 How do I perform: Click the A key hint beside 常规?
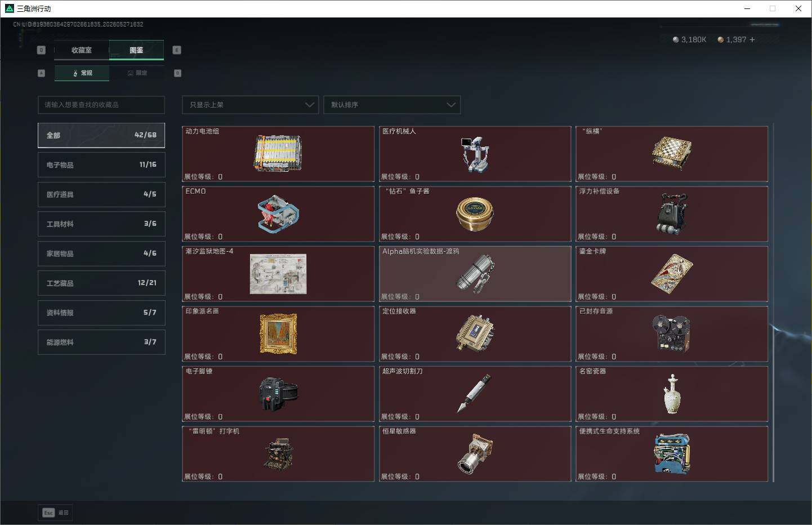(41, 73)
